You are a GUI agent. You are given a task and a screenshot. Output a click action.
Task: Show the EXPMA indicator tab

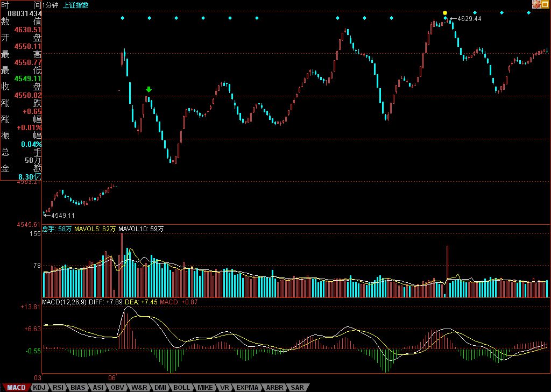[248, 387]
